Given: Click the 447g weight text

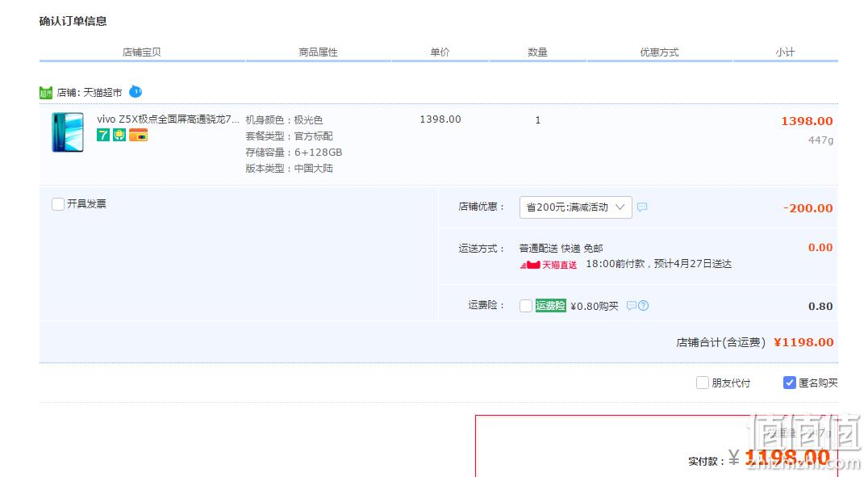Looking at the screenshot, I should point(820,140).
